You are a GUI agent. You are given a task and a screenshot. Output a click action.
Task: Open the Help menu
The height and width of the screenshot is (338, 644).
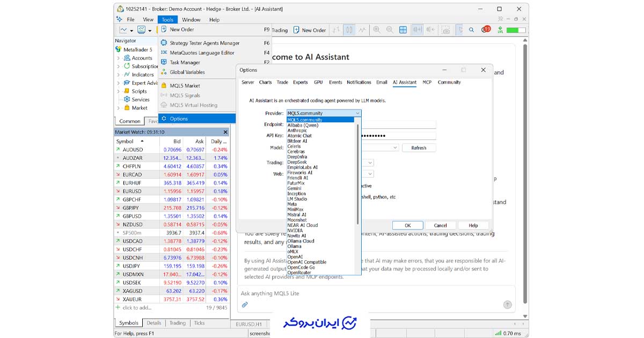click(x=214, y=20)
